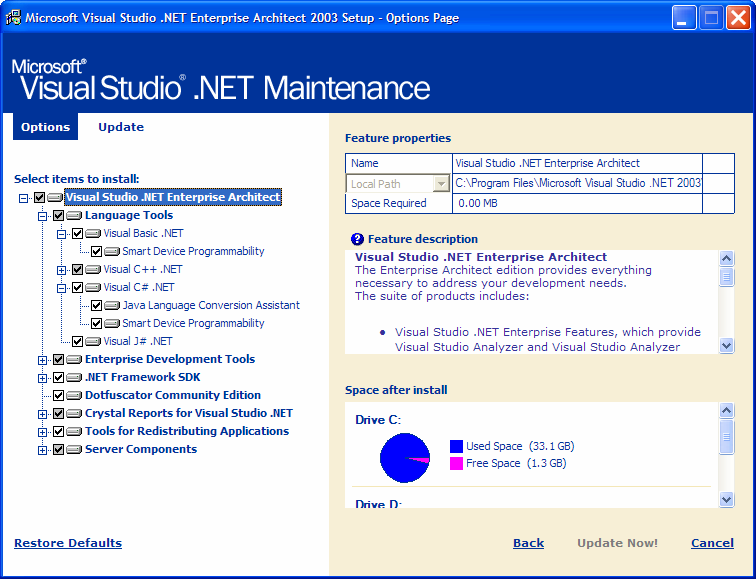The image size is (756, 579).
Task: Select the Dotfuscator Community Edition label
Action: (173, 395)
